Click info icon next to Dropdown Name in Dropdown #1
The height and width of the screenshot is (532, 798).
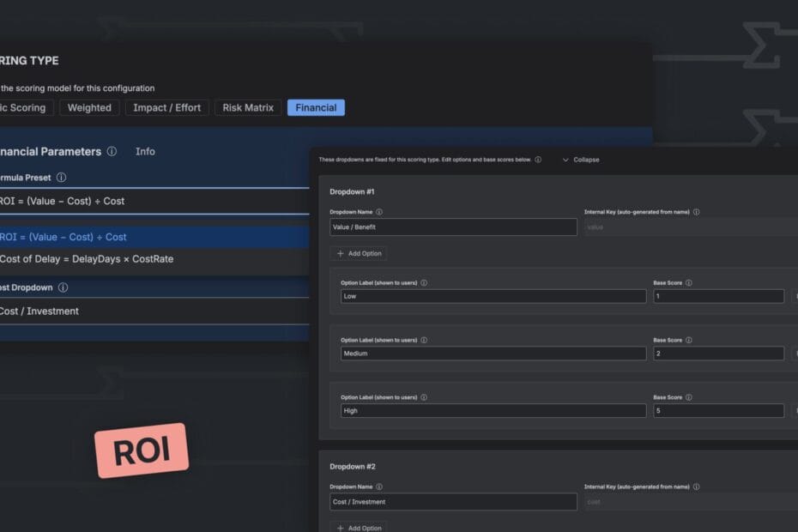(379, 212)
